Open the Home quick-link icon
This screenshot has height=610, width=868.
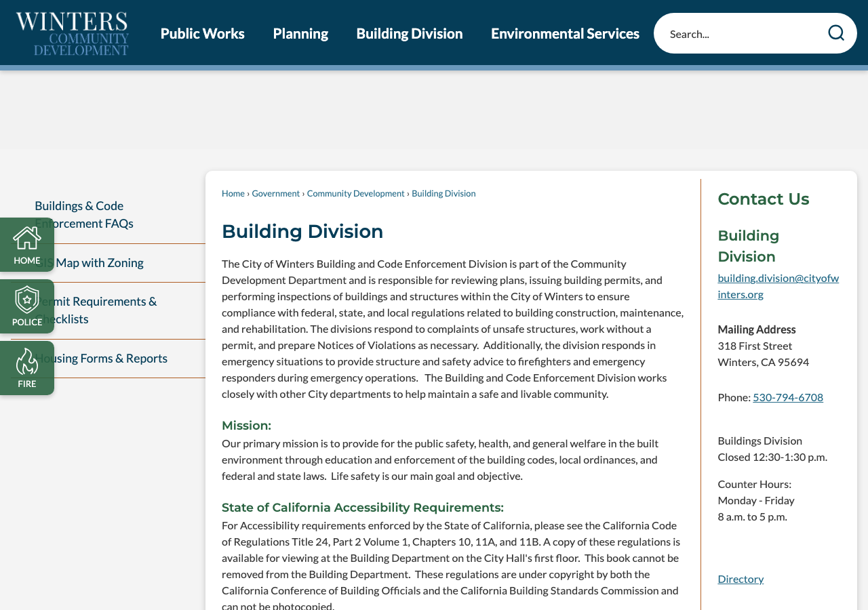(27, 245)
